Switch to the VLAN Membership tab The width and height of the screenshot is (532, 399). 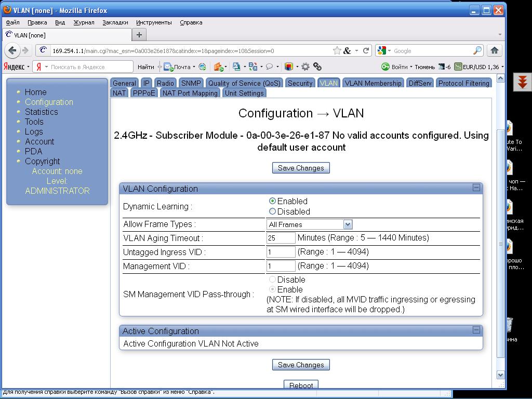pyautogui.click(x=373, y=83)
